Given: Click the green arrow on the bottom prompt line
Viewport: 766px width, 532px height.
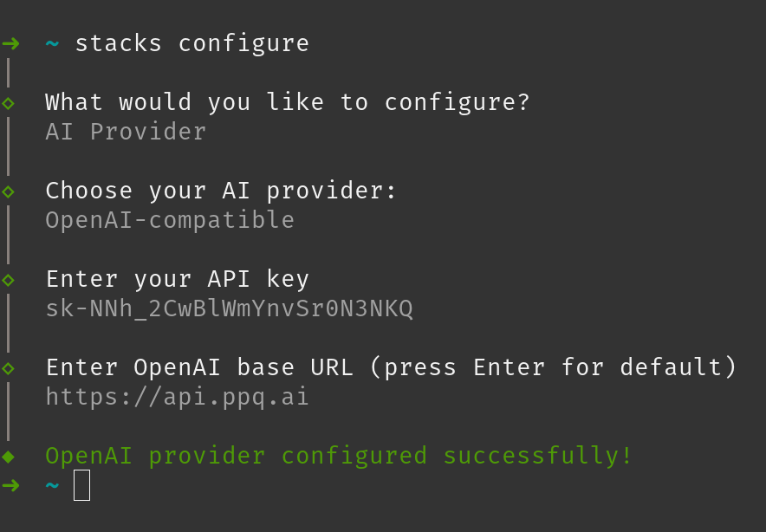Looking at the screenshot, I should pyautogui.click(x=10, y=485).
